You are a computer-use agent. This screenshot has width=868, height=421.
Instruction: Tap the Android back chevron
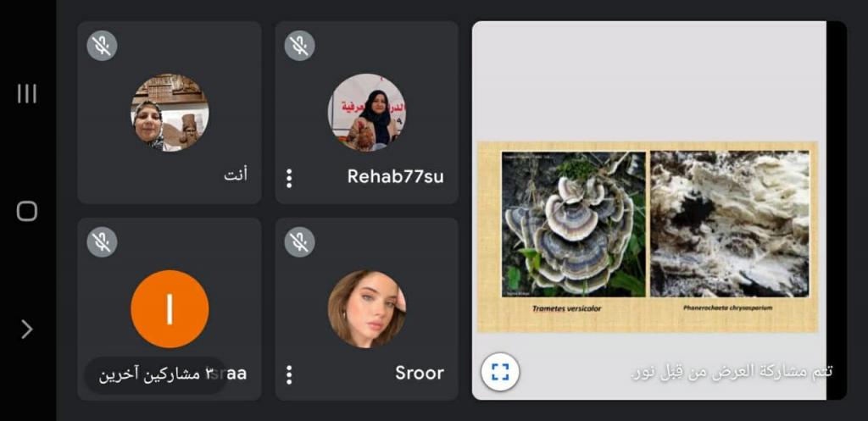pos(26,330)
